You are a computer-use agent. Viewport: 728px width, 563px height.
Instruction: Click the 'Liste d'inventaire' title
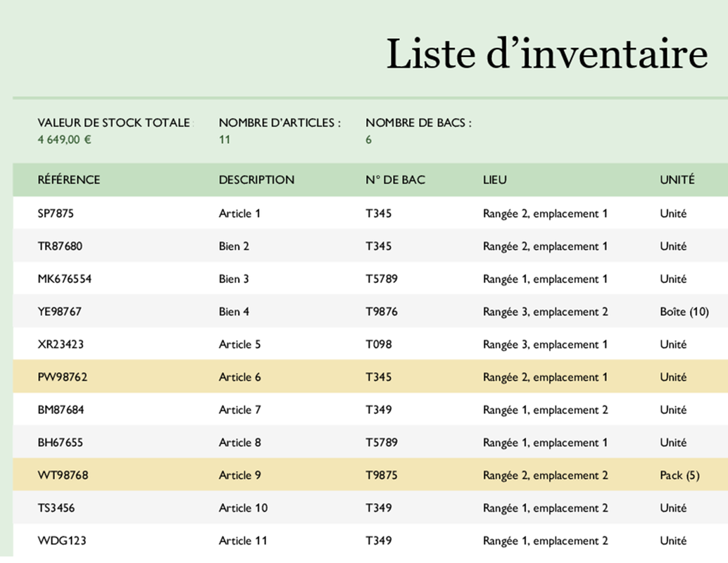(546, 54)
